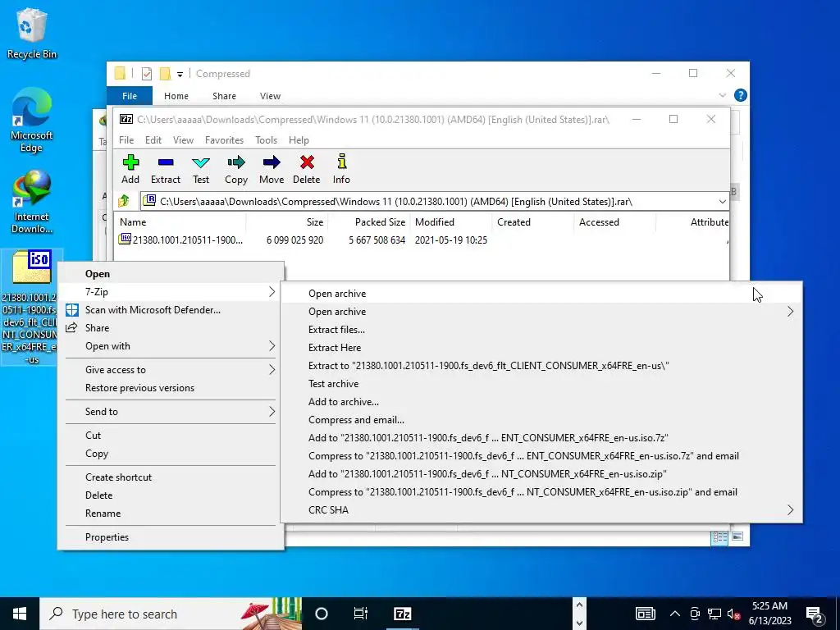Open Task View on the taskbar

(x=361, y=614)
